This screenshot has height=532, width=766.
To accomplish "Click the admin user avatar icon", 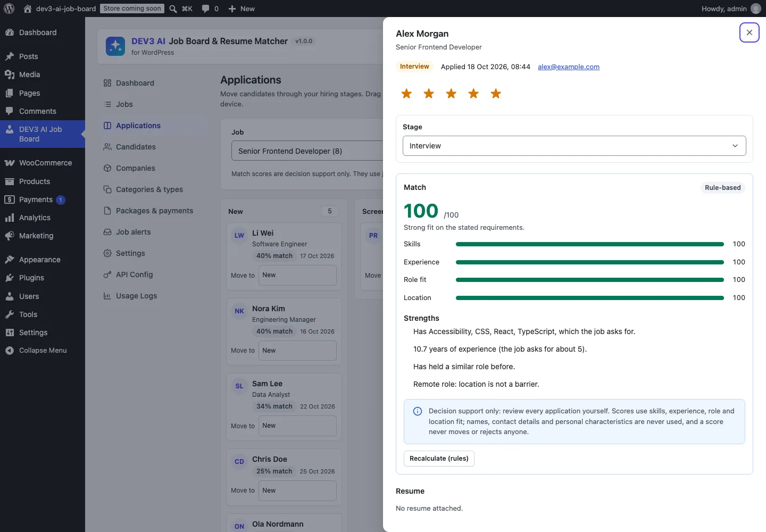I will pyautogui.click(x=756, y=9).
